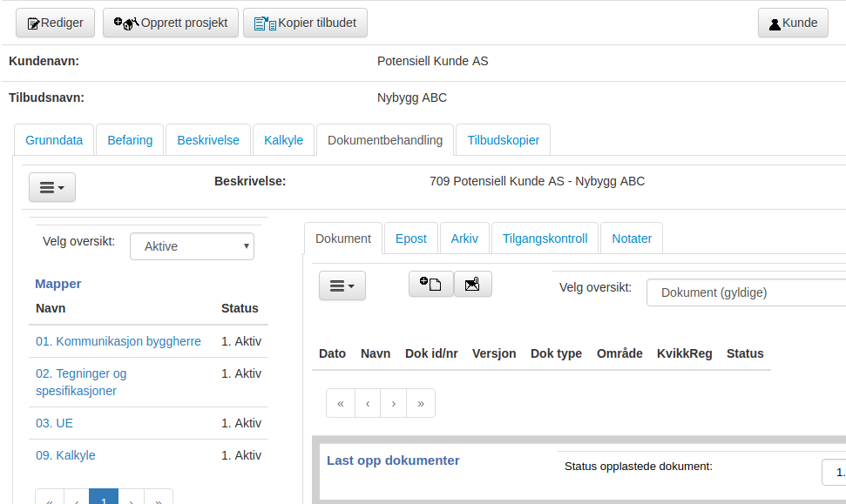The height and width of the screenshot is (504, 846).
Task: Click the email envelope icon button
Action: (x=472, y=284)
